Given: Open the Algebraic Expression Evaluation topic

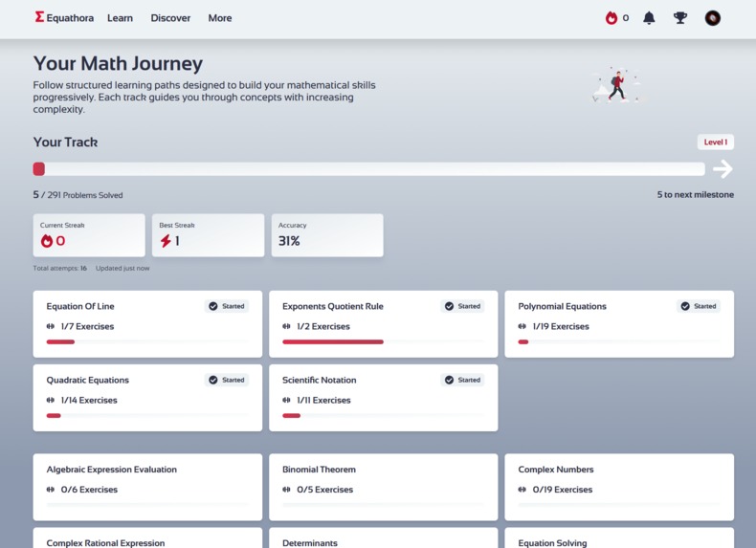Looking at the screenshot, I should 147,487.
